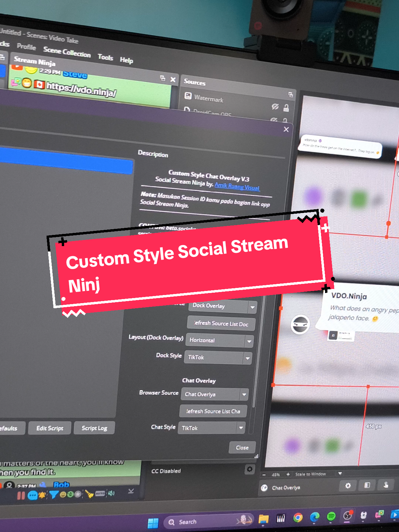
Task: Open File Explorer from the taskbar
Action: 264,519
